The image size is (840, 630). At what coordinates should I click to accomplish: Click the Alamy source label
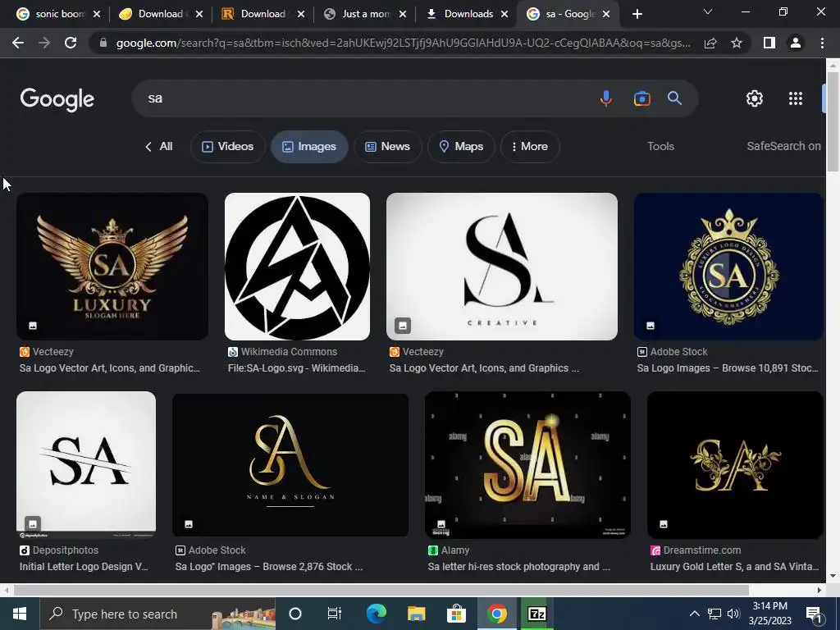[x=454, y=550]
